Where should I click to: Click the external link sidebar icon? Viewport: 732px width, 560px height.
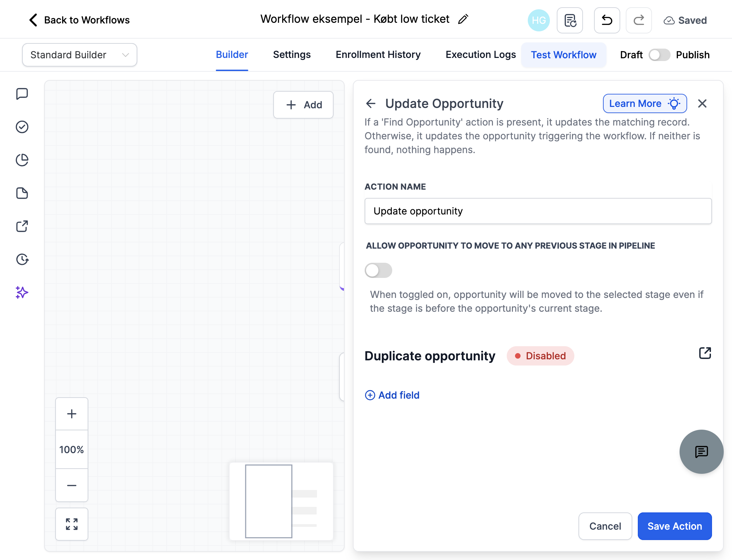[x=22, y=226]
